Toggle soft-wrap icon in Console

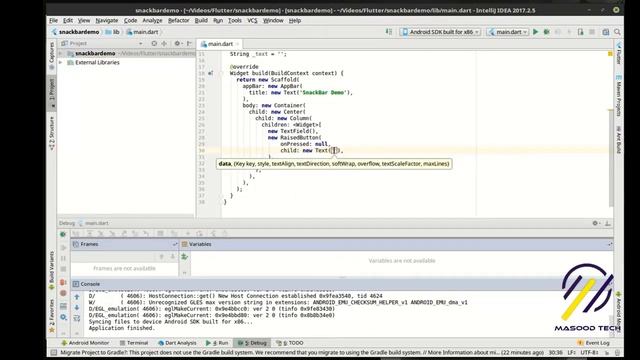[77, 318]
